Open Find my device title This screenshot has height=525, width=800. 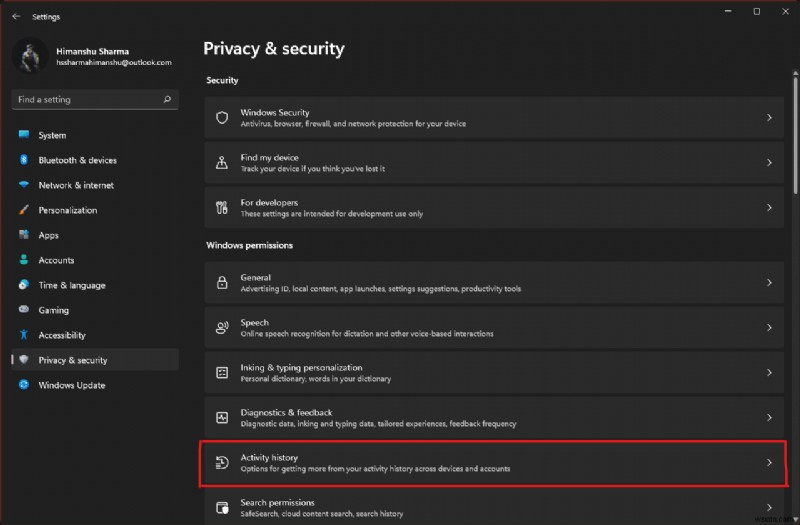coord(269,157)
